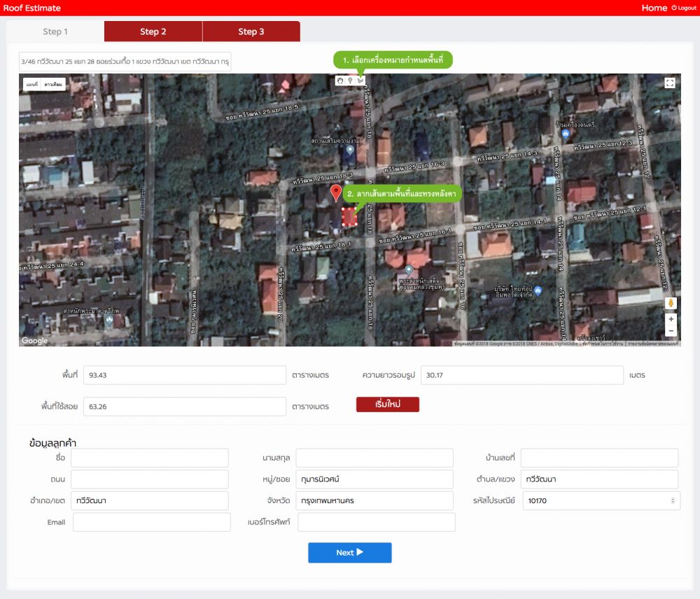Select the hand pan tool on map
The height and width of the screenshot is (599, 700).
(x=341, y=81)
